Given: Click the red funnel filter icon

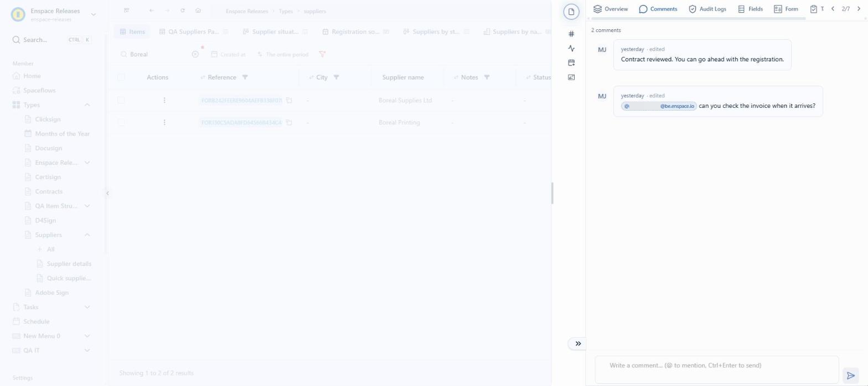Looking at the screenshot, I should pyautogui.click(x=322, y=54).
